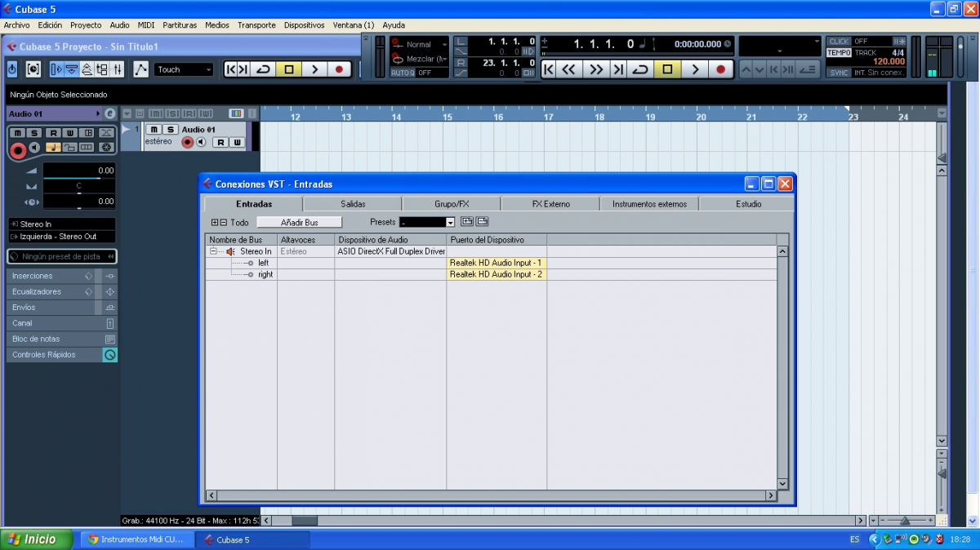Open the Mixer icon in project toolbar

click(118, 69)
